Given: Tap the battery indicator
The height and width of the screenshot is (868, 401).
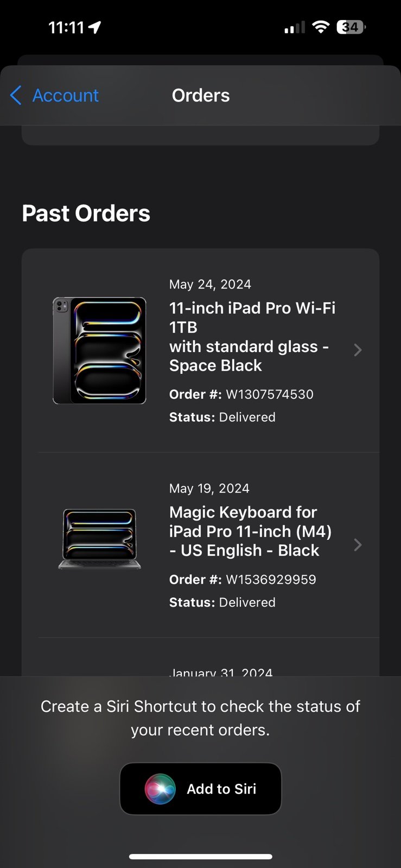Looking at the screenshot, I should (x=350, y=26).
